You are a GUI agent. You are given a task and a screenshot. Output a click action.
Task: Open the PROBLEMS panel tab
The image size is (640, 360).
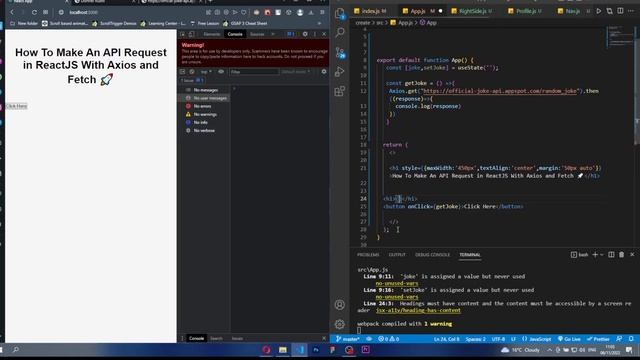[368, 255]
